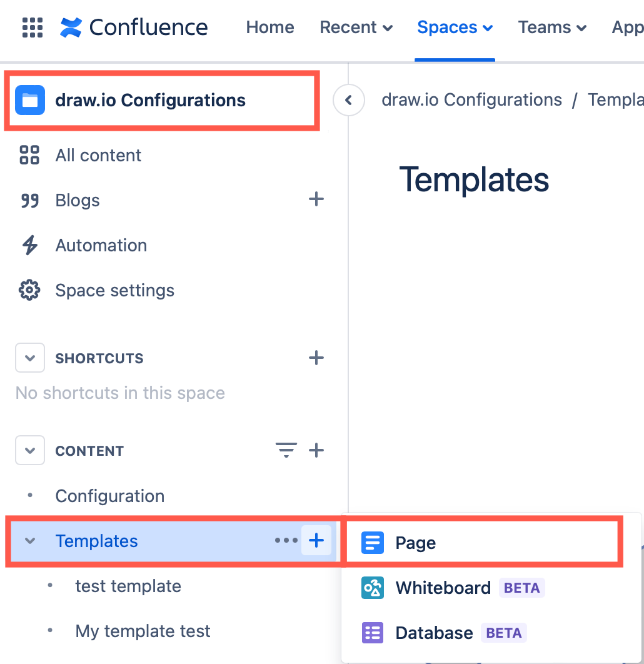Click the Confluence logo icon

[71, 27]
